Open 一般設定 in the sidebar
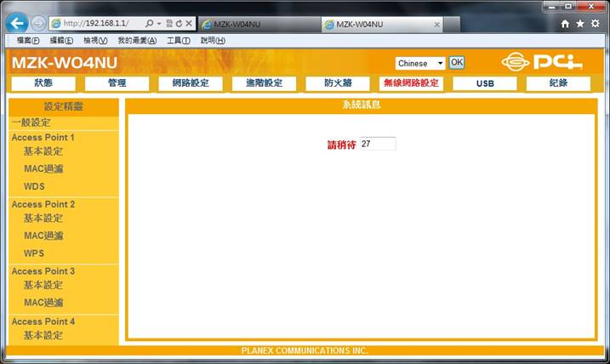 (x=31, y=122)
